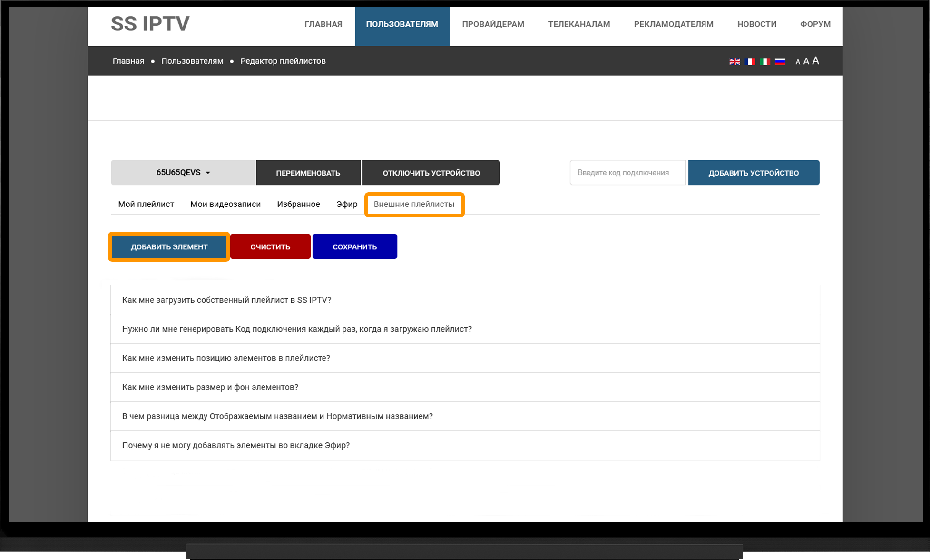
Task: Set largest font size A
Action: pyautogui.click(x=815, y=60)
